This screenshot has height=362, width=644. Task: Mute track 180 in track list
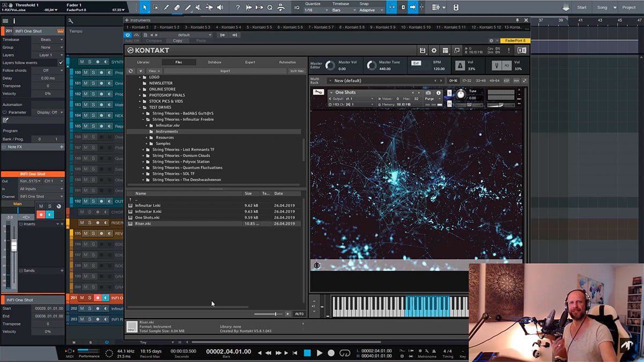point(85,72)
